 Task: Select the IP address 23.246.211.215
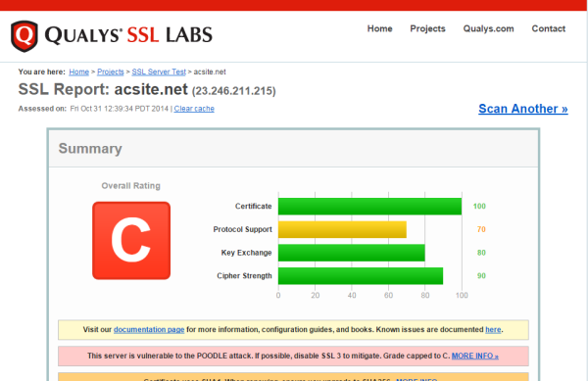[233, 91]
